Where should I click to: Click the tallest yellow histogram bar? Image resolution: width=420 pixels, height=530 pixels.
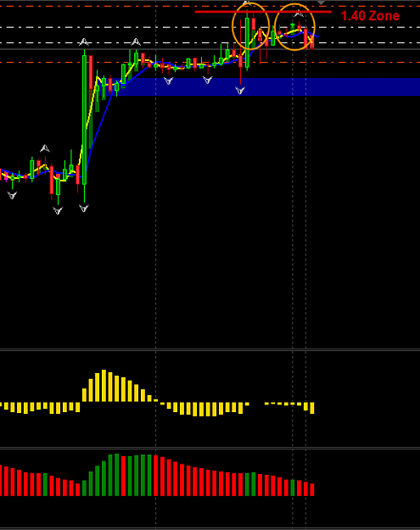pyautogui.click(x=104, y=386)
